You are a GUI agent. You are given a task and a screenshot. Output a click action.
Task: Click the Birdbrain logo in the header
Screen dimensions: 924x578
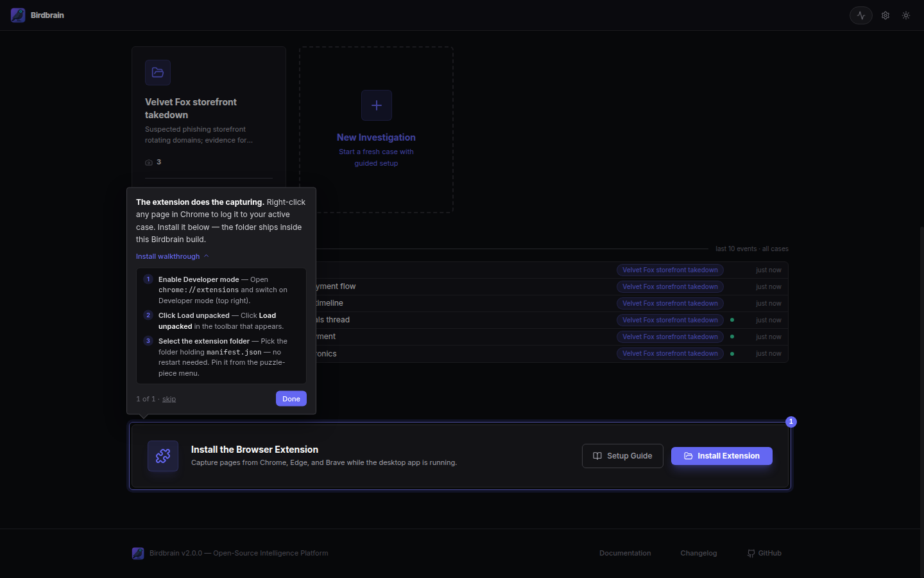pyautogui.click(x=18, y=15)
